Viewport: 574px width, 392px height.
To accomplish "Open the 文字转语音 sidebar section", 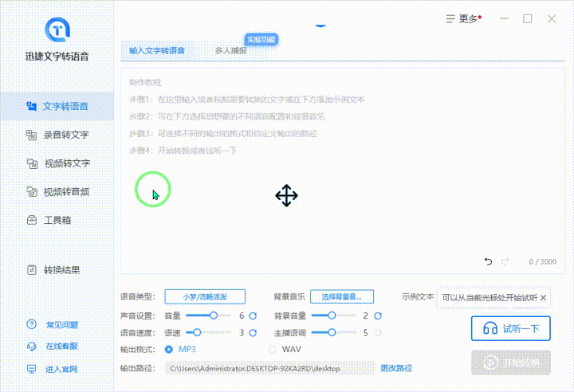I will pos(57,106).
